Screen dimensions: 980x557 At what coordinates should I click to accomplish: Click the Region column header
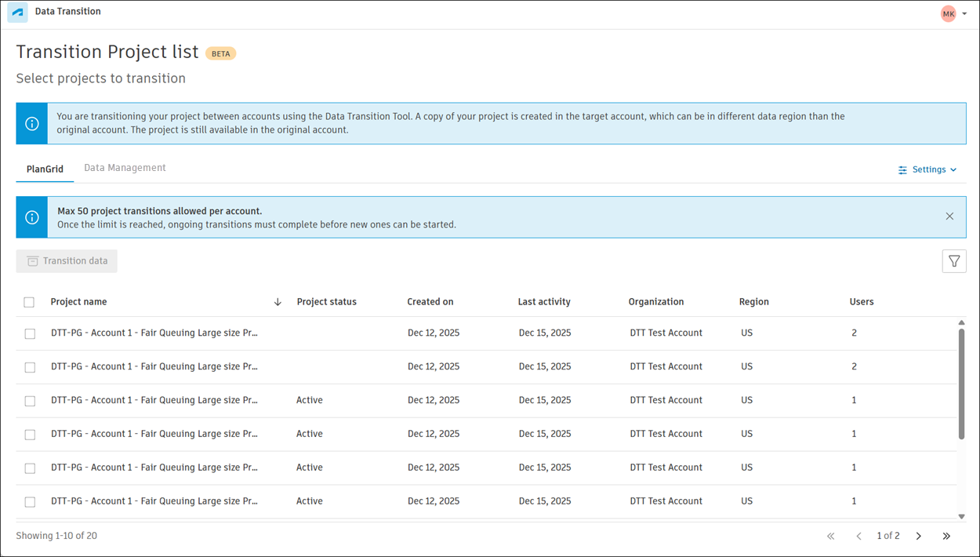[754, 302]
